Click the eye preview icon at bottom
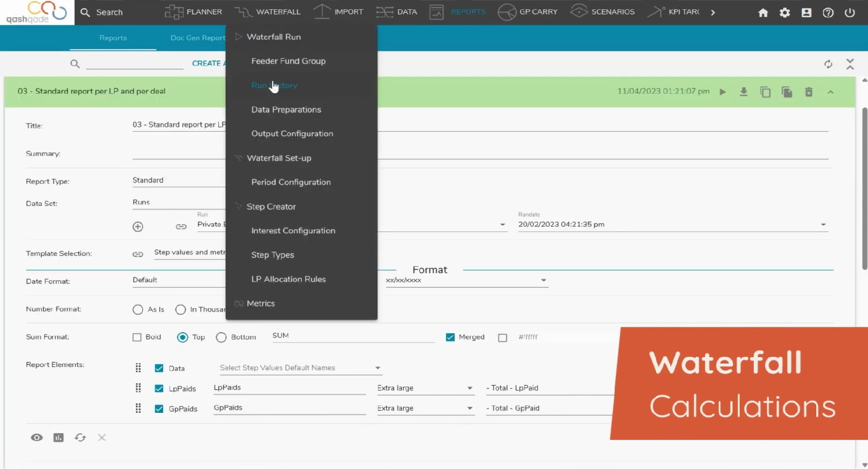Image resolution: width=868 pixels, height=469 pixels. tap(37, 437)
